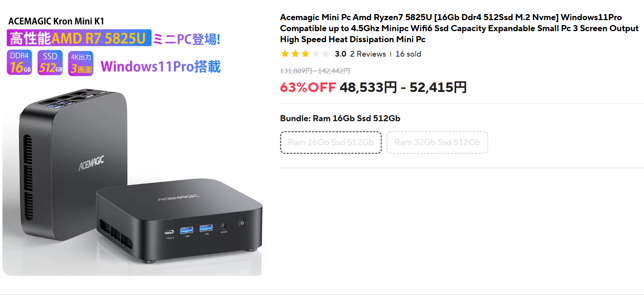Viewport: 644px width, 296px height.
Task: Select the Ram 16Gb Ssd 512Gb bundle
Action: pyautogui.click(x=331, y=142)
